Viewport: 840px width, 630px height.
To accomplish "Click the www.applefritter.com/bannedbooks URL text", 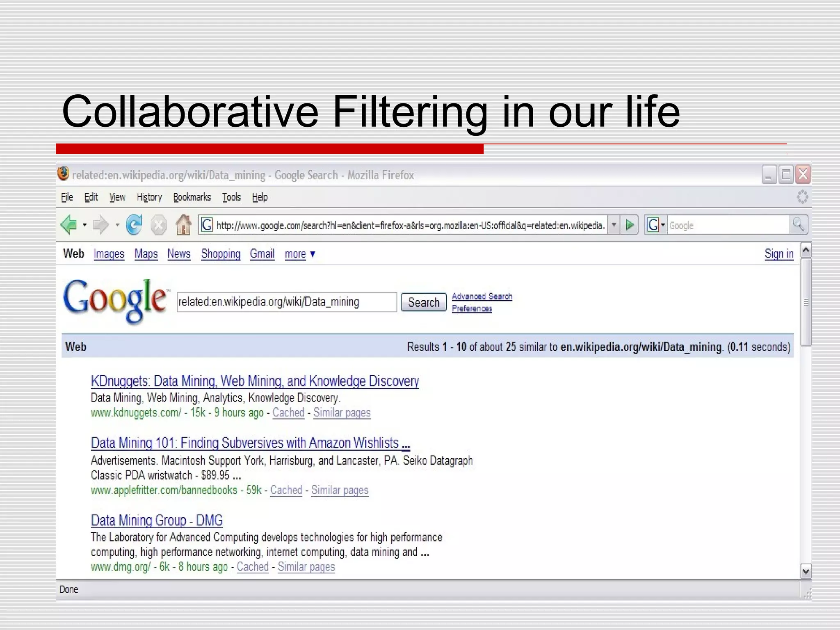I will pos(164,490).
